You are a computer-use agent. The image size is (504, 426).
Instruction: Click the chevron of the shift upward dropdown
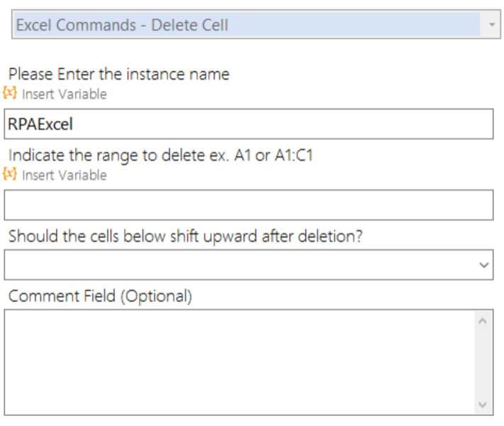point(483,265)
